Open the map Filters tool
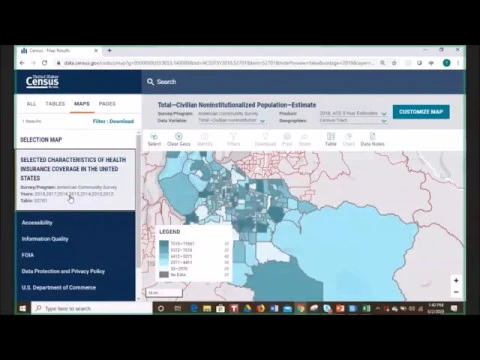The height and width of the screenshot is (360, 480). pyautogui.click(x=233, y=139)
